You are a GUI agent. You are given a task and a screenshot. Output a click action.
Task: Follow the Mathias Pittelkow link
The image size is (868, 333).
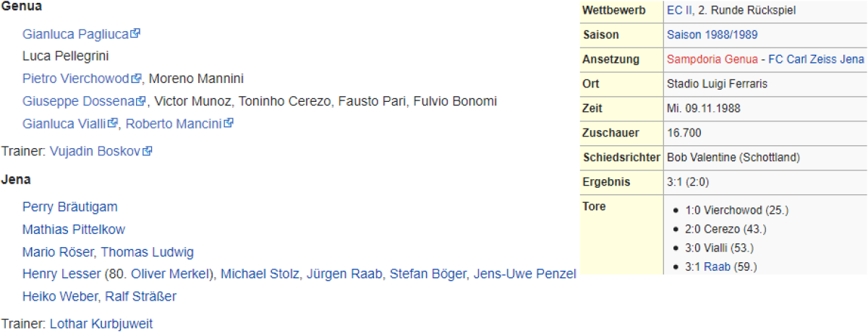pos(74,230)
